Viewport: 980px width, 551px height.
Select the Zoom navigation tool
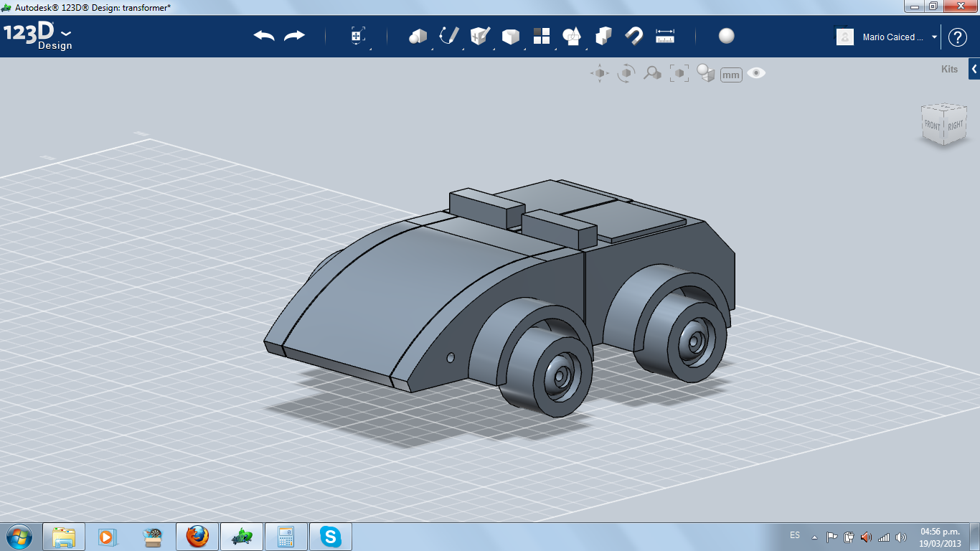[652, 73]
